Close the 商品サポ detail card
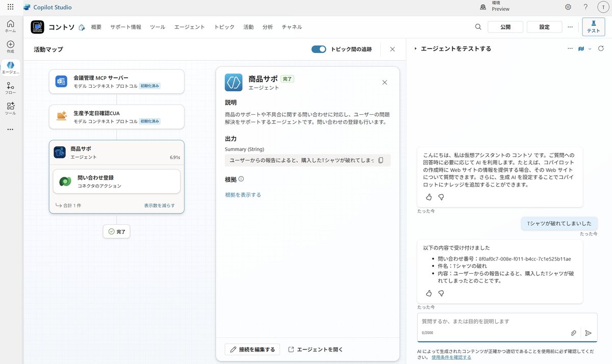The image size is (612, 364). click(385, 83)
